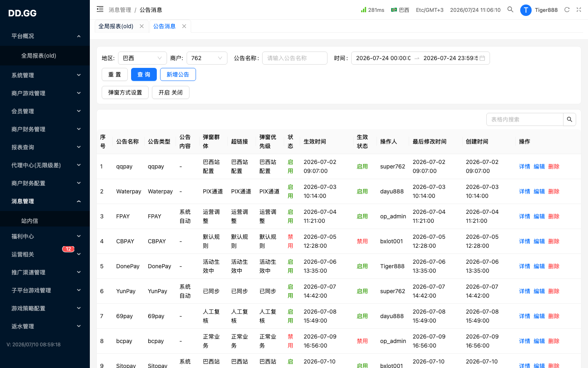The height and width of the screenshot is (368, 588).
Task: Focus the 表格内搜索 input
Action: (525, 119)
